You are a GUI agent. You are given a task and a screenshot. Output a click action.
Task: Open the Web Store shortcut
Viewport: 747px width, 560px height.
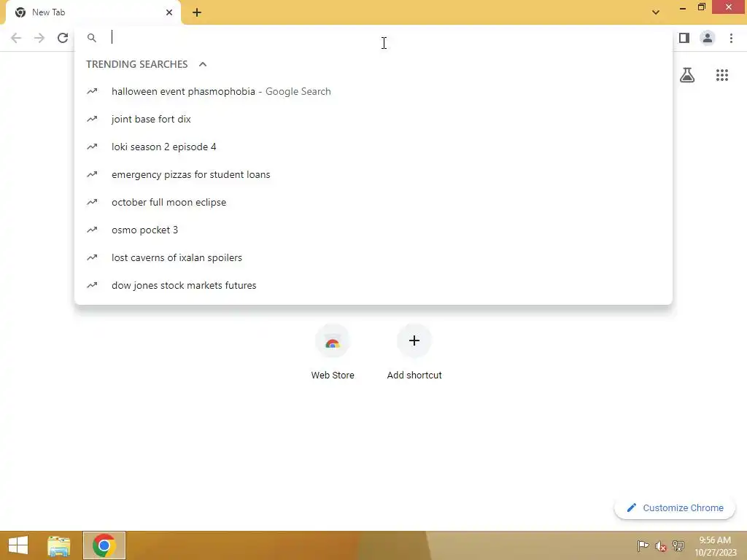[x=333, y=352]
